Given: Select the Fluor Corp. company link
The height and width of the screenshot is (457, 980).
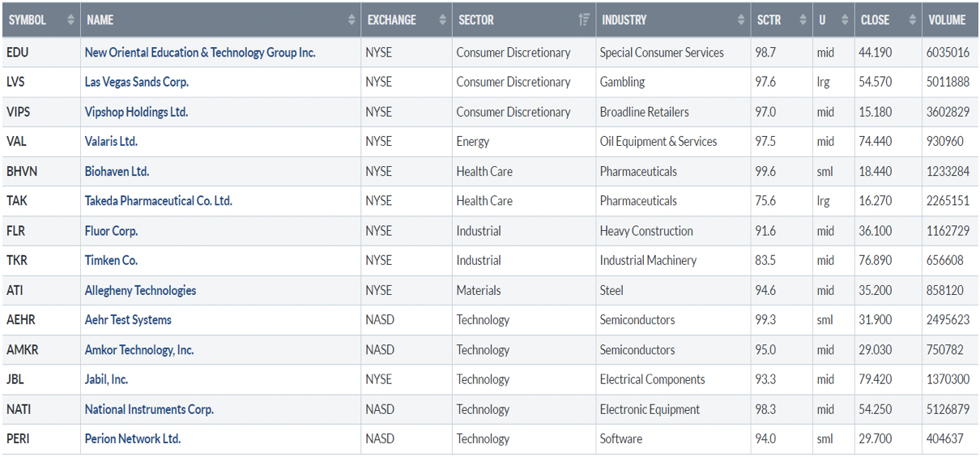Looking at the screenshot, I should pos(111,231).
